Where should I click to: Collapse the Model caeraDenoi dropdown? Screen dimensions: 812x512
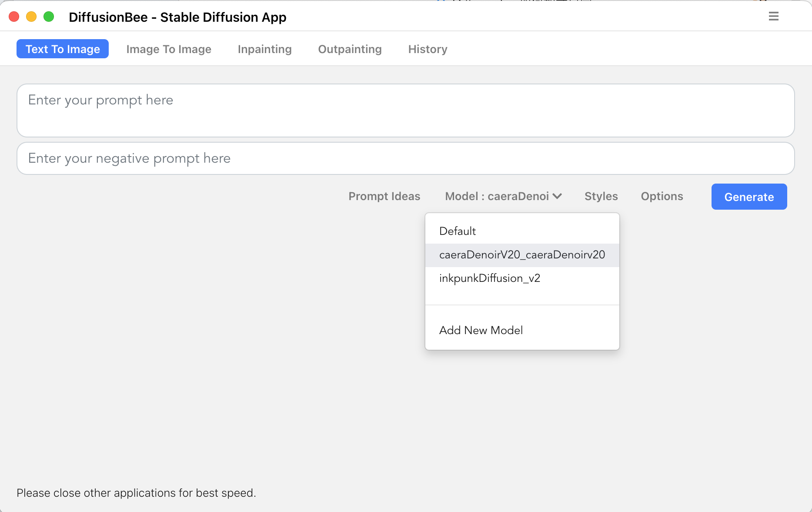[503, 196]
